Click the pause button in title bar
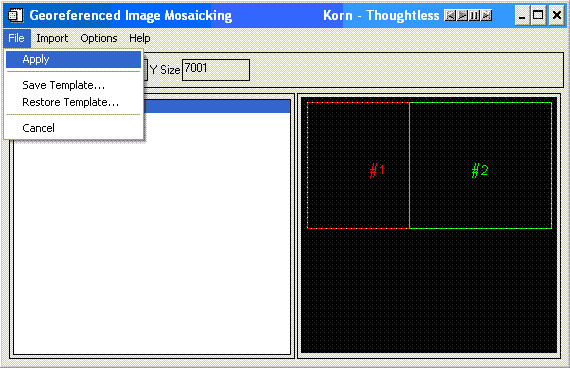Image resolution: width=570 pixels, height=368 pixels. 474,15
